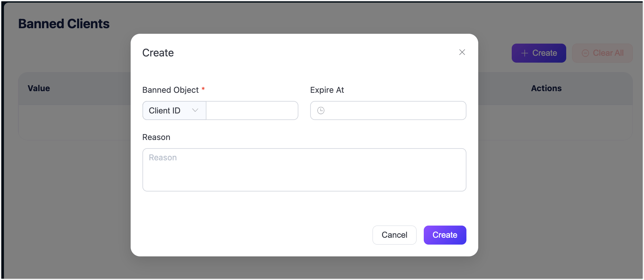Click the Clear All button text
The height and width of the screenshot is (280, 644).
pyautogui.click(x=608, y=53)
